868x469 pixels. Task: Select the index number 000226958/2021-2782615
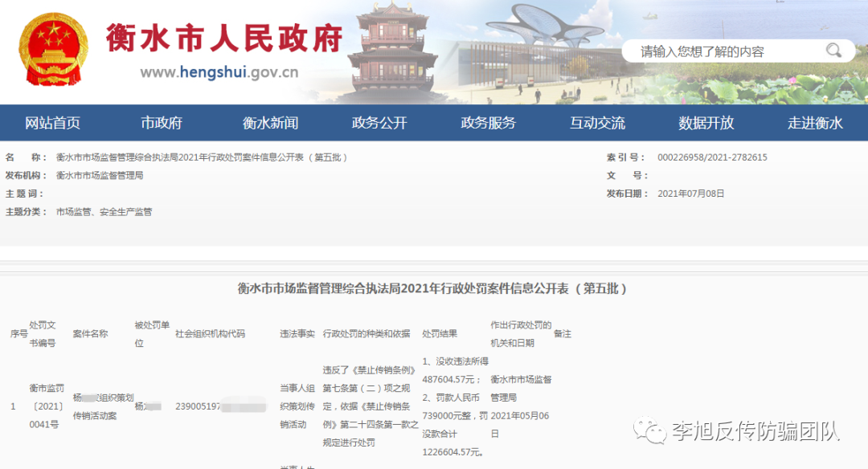tap(712, 157)
